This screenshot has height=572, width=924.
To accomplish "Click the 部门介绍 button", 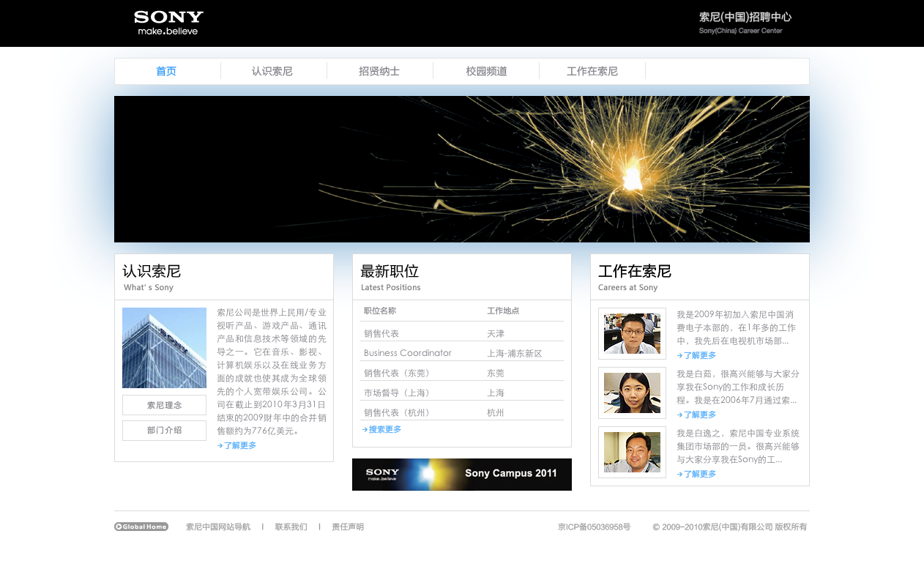I will [x=164, y=431].
